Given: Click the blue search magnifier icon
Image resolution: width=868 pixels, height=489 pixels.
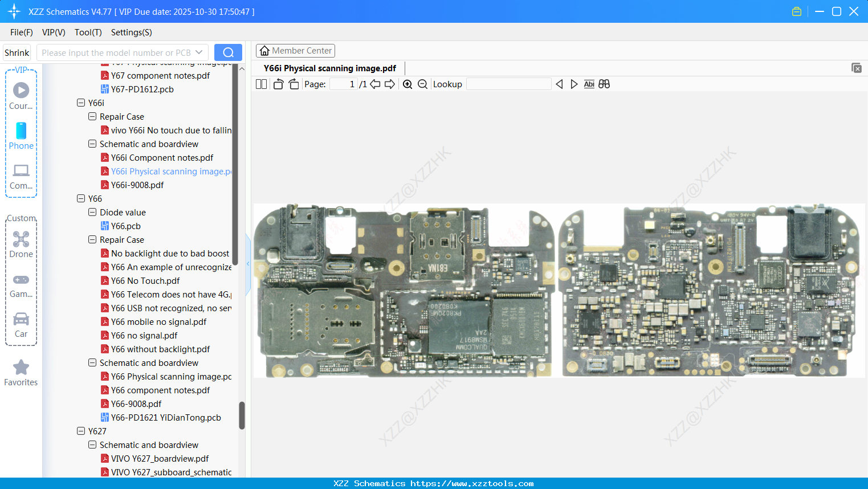Looking at the screenshot, I should click(228, 52).
